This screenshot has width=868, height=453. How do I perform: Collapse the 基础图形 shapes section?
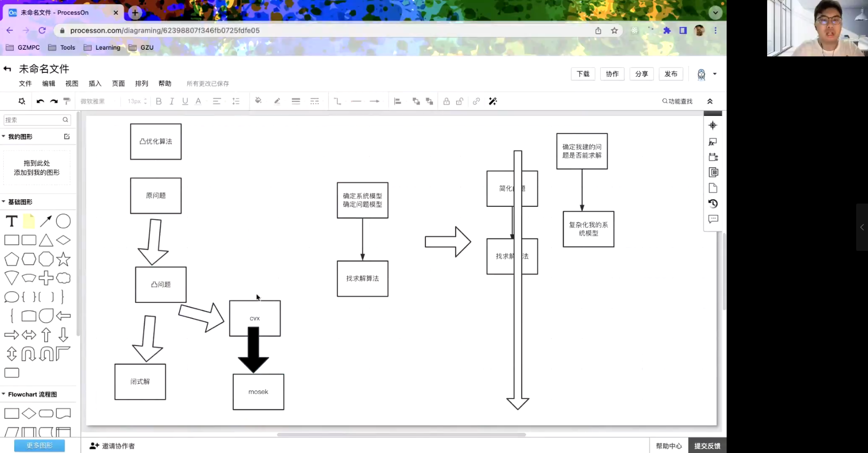pos(4,202)
